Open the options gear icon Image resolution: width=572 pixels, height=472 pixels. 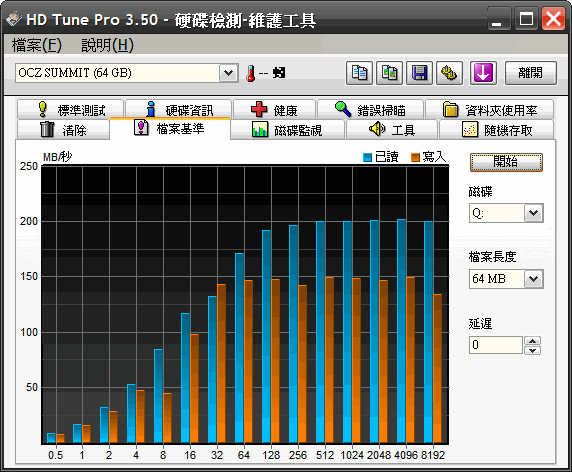tap(449, 73)
